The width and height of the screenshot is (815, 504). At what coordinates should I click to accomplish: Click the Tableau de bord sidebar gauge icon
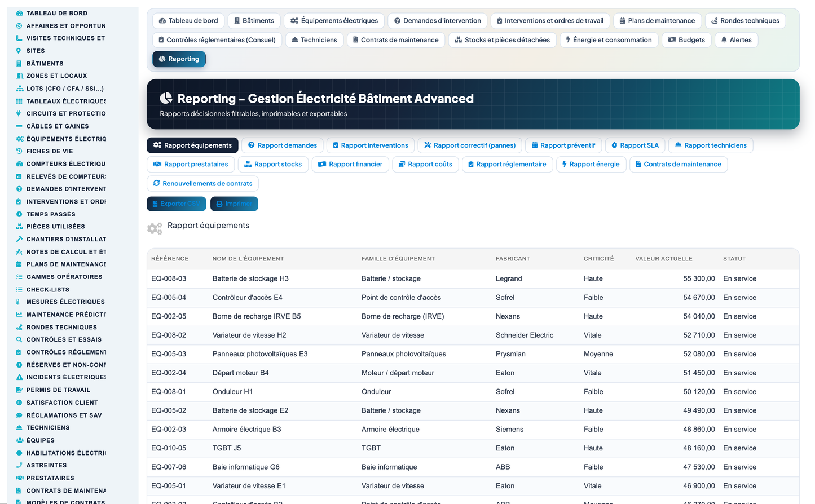19,13
